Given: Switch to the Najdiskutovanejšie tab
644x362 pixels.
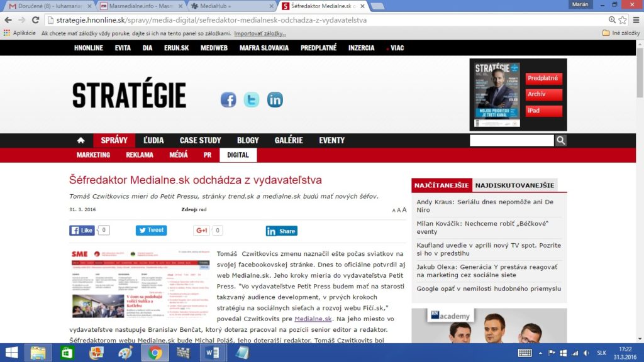Looking at the screenshot, I should [x=514, y=185].
